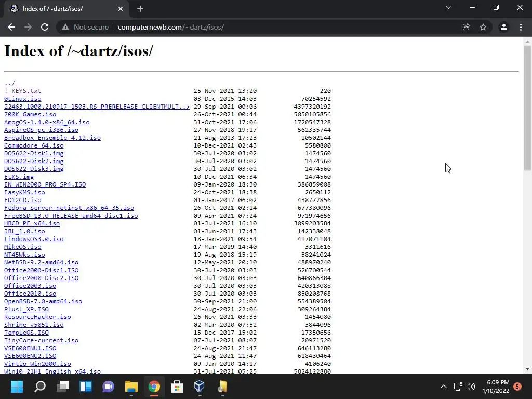Open the VirtualBox taskbar icon
Screen dimensions: 532x399
199,387
